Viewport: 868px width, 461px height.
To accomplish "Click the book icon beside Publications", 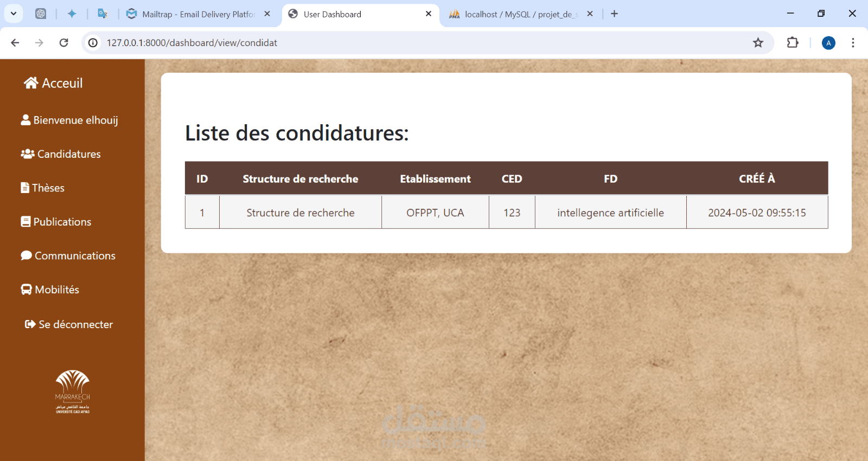I will click(25, 222).
